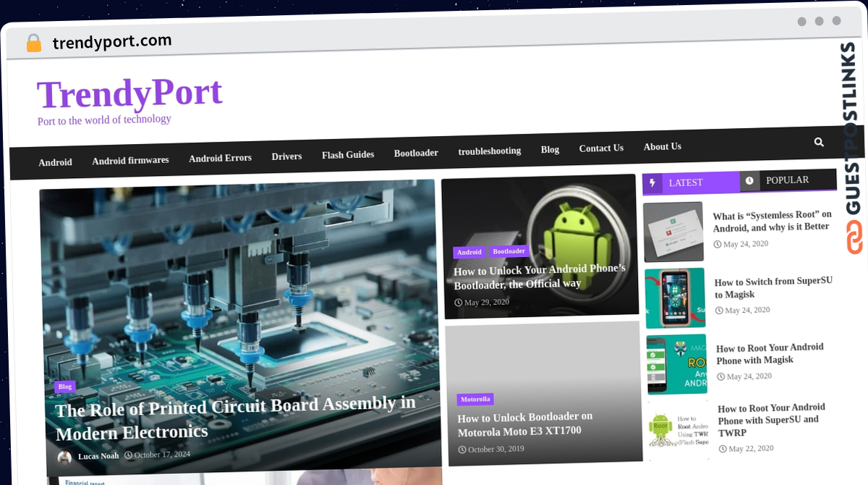Open Unlock Android Phone's Bootloader article
Screen dimensions: 868x485
pyautogui.click(x=540, y=276)
